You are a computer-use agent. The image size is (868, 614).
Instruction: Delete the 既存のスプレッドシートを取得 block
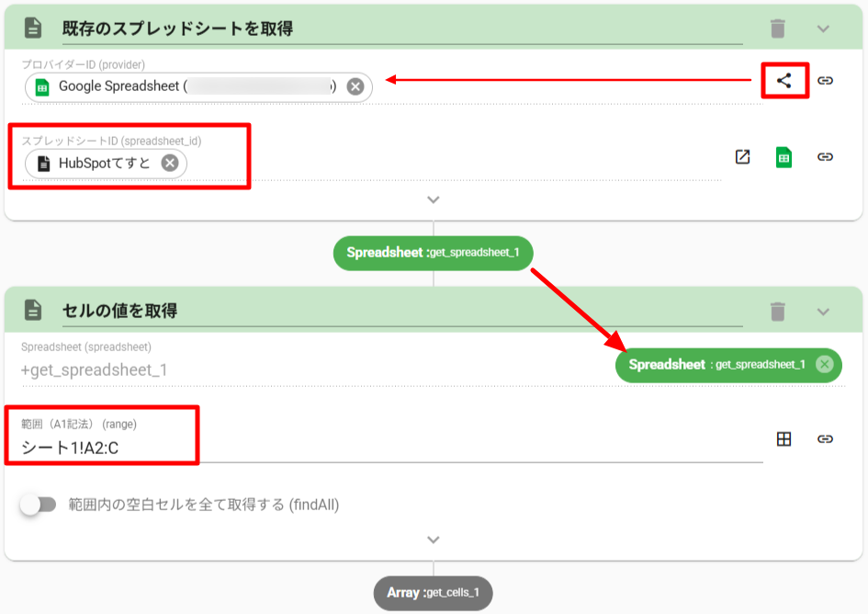pyautogui.click(x=778, y=28)
